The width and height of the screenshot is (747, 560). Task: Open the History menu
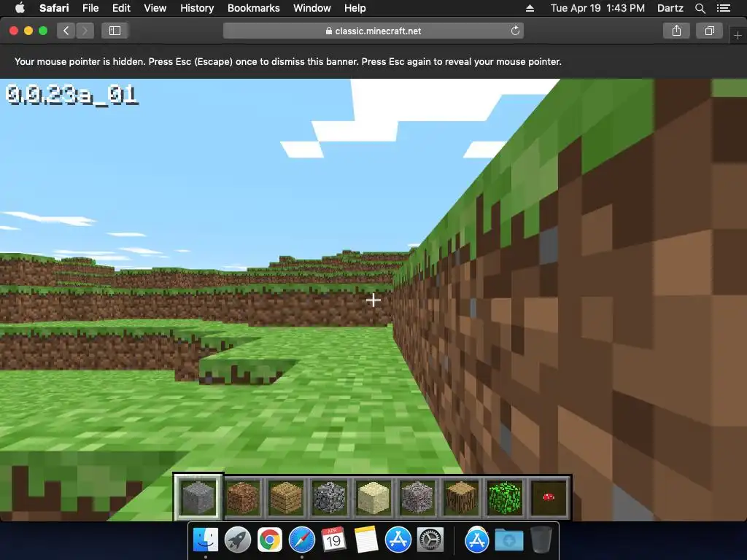coord(197,8)
